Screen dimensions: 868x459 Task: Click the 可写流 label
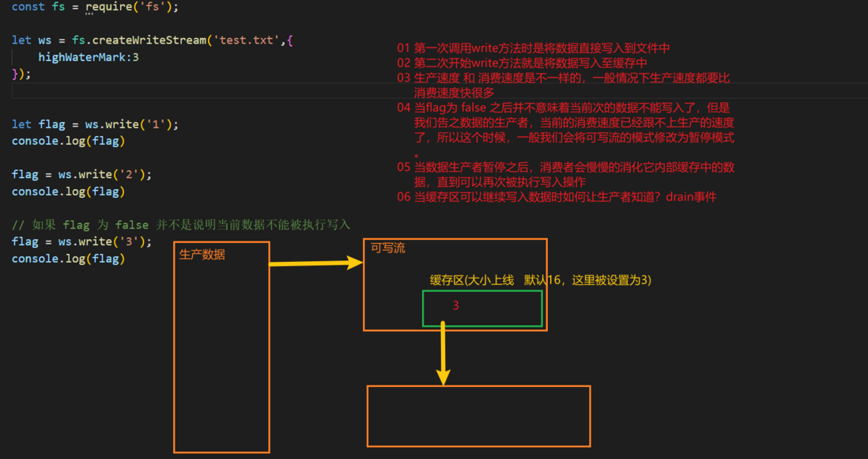click(x=388, y=248)
